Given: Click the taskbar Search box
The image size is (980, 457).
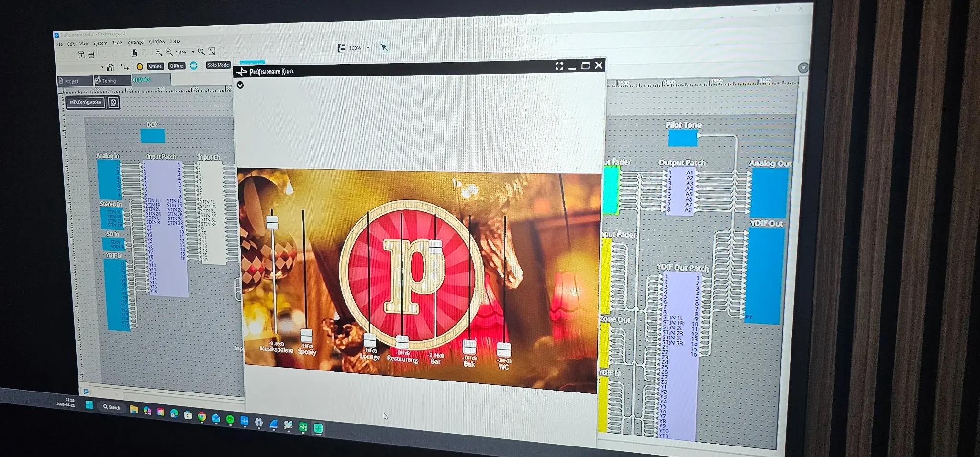Looking at the screenshot, I should [x=112, y=407].
